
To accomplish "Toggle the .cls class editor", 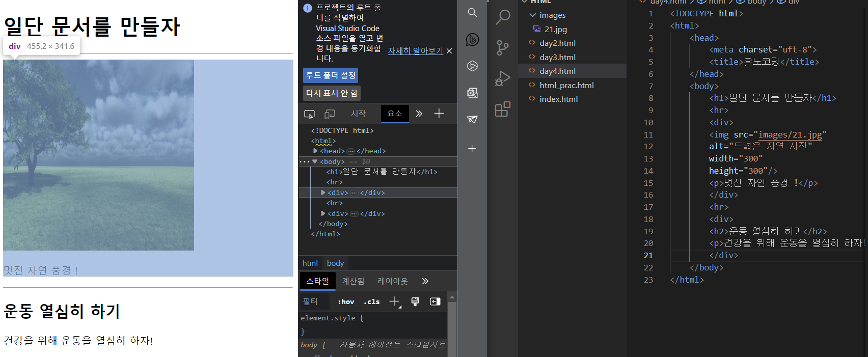I will click(x=372, y=301).
